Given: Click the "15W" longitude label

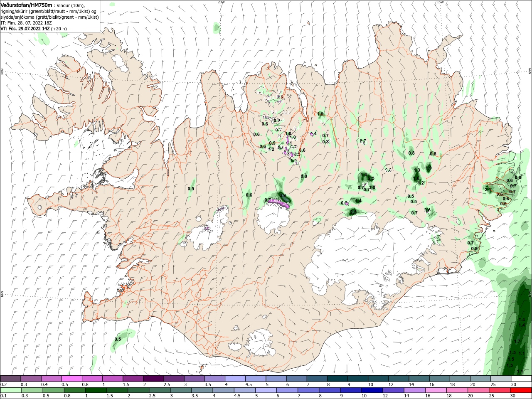Looking at the screenshot, I should click(x=440, y=2).
